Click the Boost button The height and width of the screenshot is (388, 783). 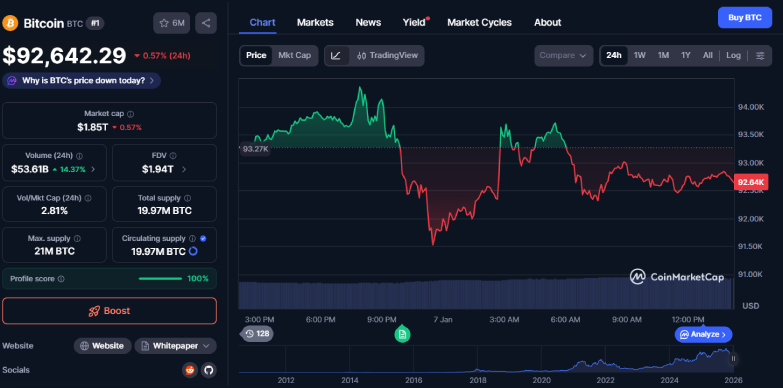pyautogui.click(x=109, y=311)
